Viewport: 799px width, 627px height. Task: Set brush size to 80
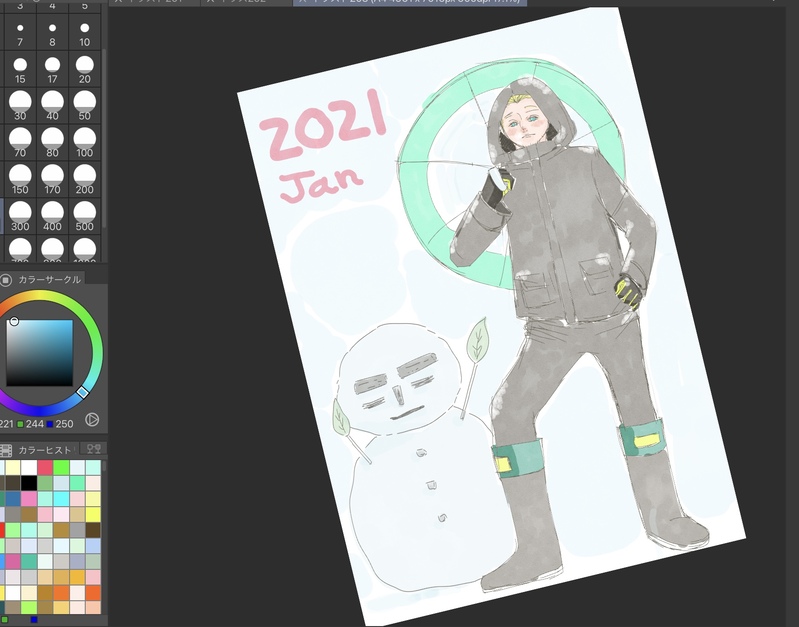52,143
